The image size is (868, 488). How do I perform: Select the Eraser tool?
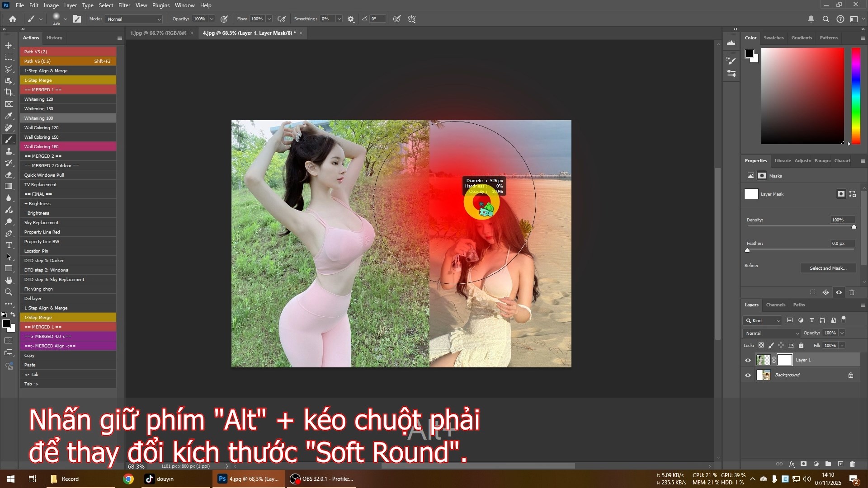coord(9,174)
